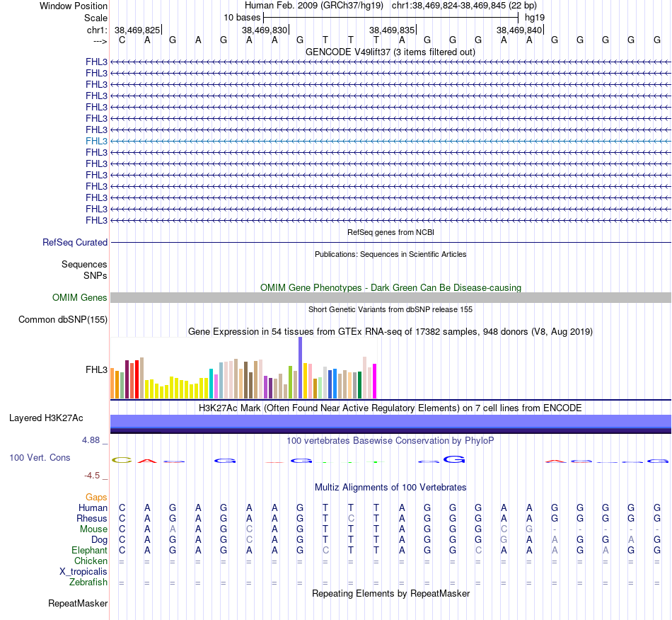Click the 'Zebrafish' alignment row label

click(x=88, y=582)
